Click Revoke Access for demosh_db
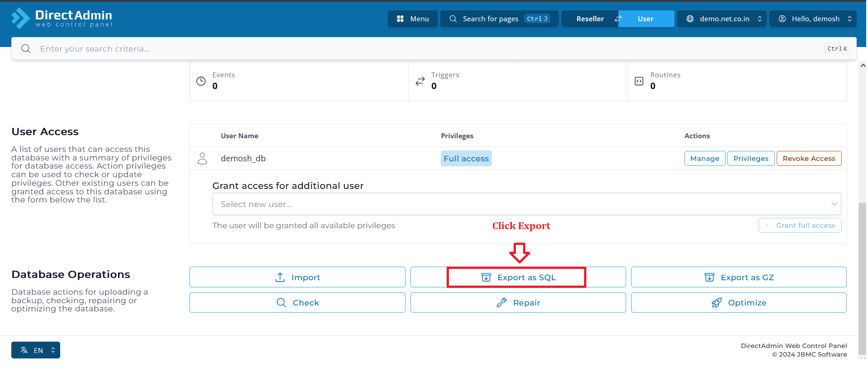 [809, 159]
